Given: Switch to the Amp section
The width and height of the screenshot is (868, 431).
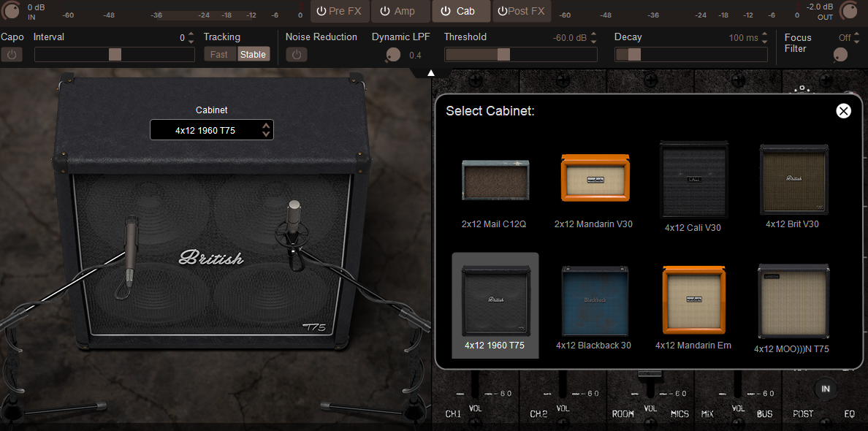Looking at the screenshot, I should click(x=401, y=11).
